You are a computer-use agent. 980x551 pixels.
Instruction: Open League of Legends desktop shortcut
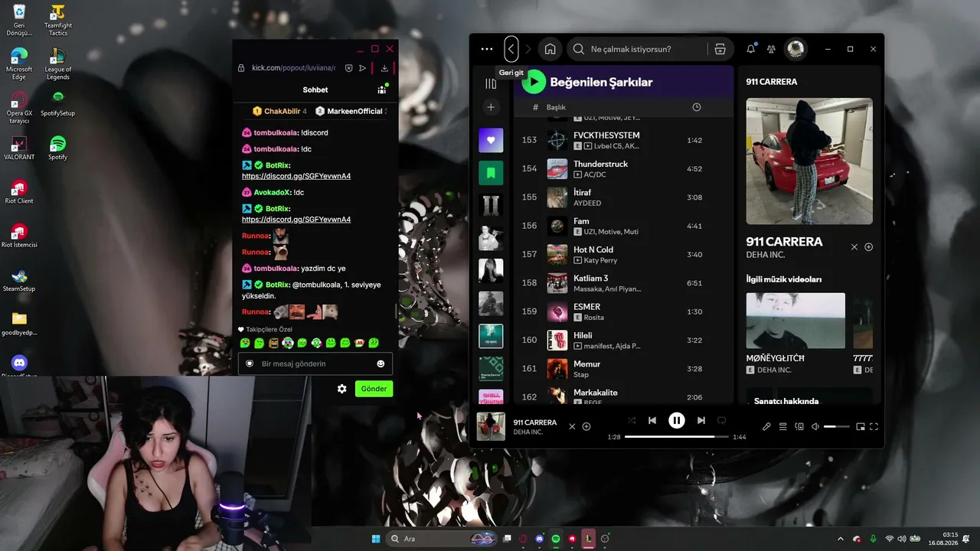point(57,64)
